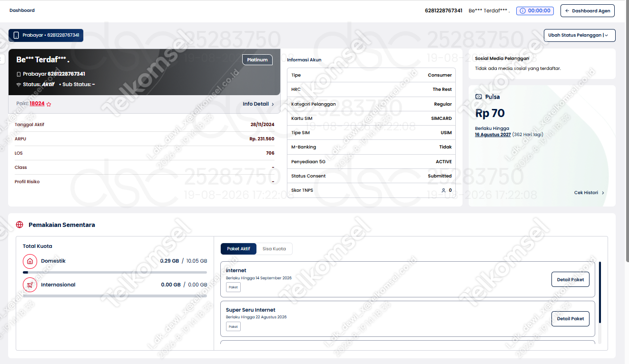Click "USIM" in the Tipe SIM row

pos(446,133)
